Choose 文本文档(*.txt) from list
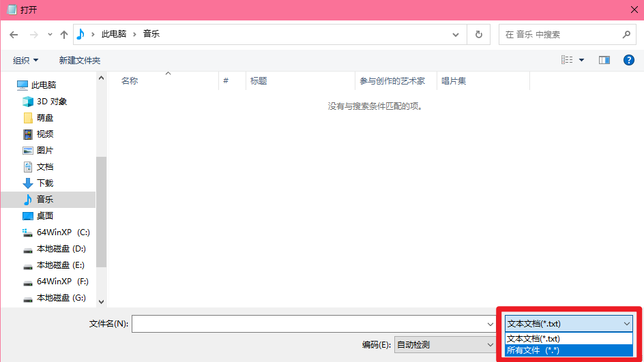Viewport: 644px width, 362px height. 569,339
